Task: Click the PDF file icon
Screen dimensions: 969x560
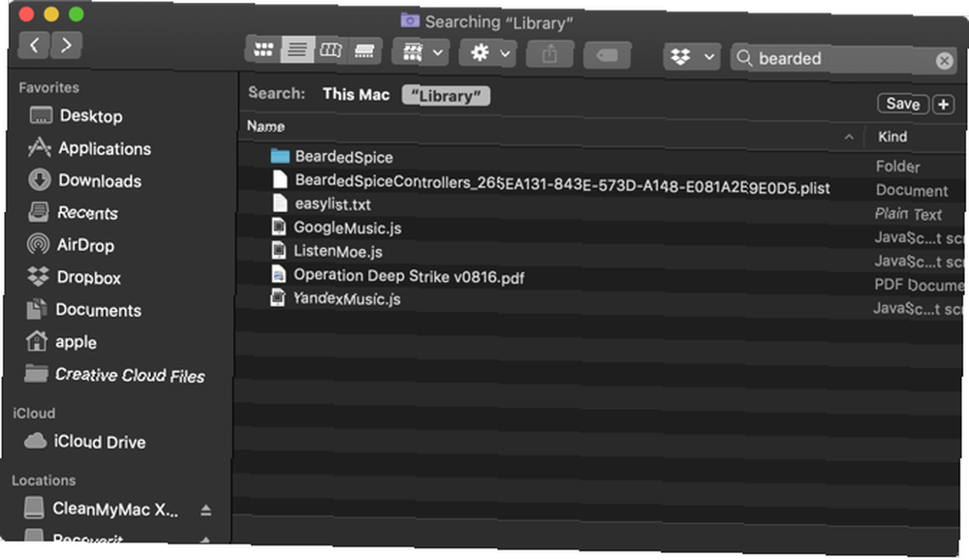Action: [x=279, y=274]
